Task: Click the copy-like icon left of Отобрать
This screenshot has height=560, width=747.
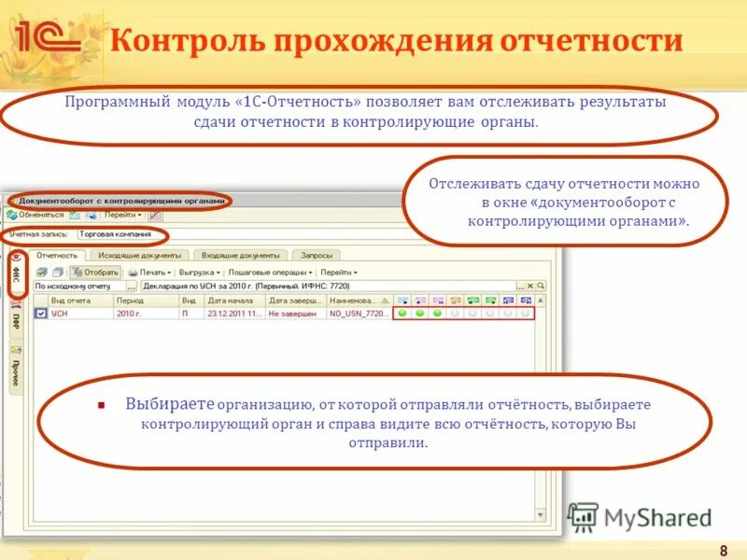Action: 58,273
